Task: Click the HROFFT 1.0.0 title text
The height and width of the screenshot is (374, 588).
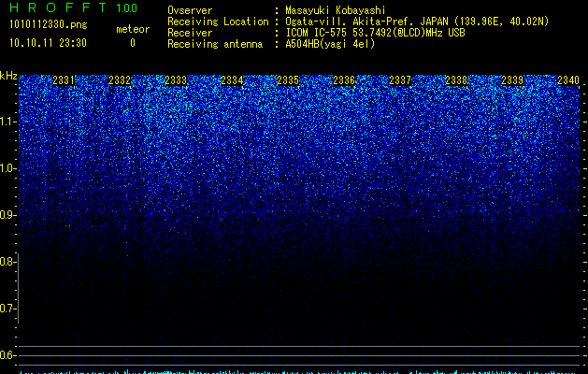Action: pos(74,7)
